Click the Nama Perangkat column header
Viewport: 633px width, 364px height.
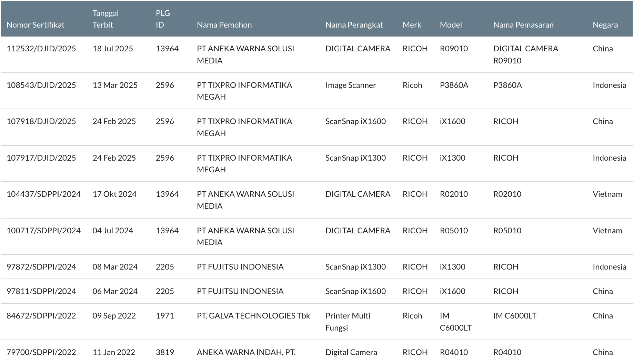tap(354, 25)
